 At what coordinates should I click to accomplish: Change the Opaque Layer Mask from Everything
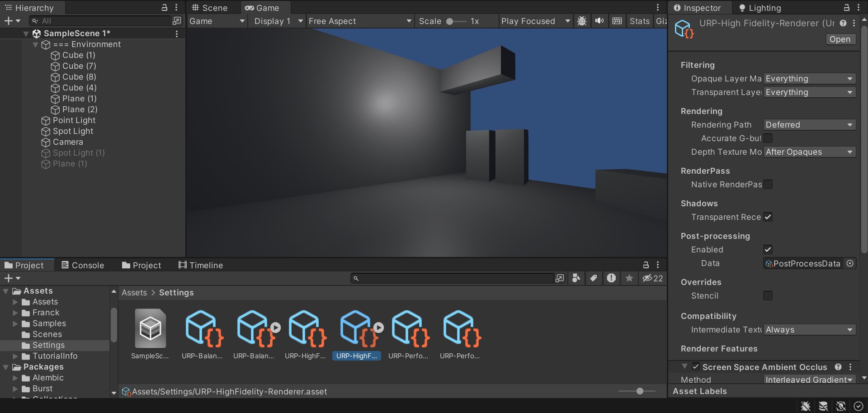[809, 79]
